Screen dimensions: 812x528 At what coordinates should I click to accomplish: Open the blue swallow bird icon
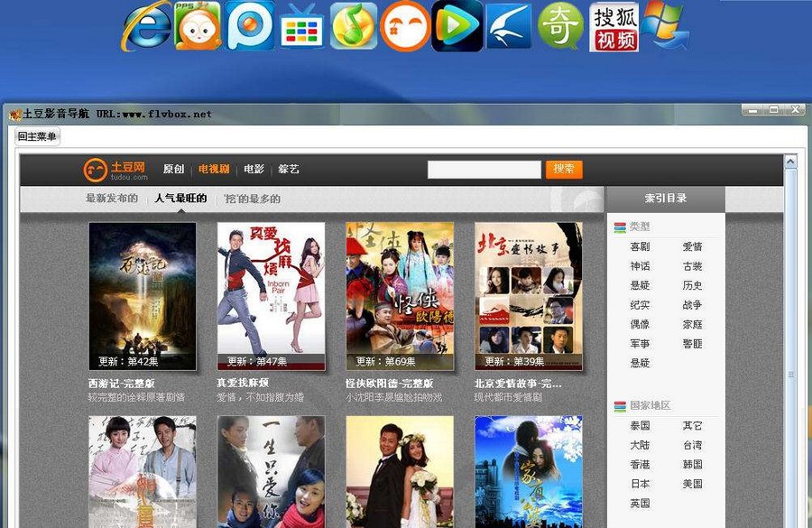coord(509,26)
